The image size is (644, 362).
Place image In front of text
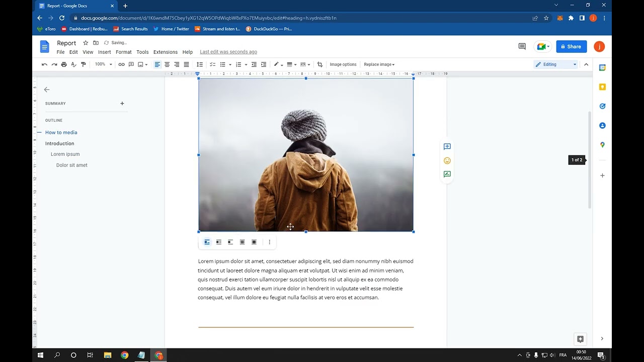click(x=254, y=242)
